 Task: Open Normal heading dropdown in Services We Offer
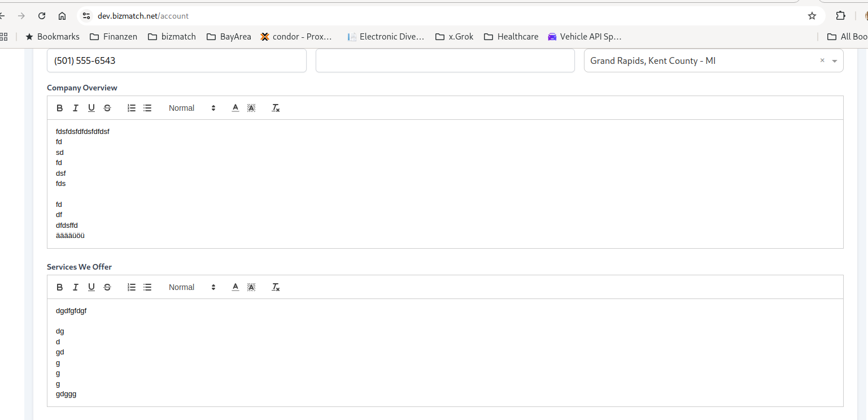pos(192,287)
